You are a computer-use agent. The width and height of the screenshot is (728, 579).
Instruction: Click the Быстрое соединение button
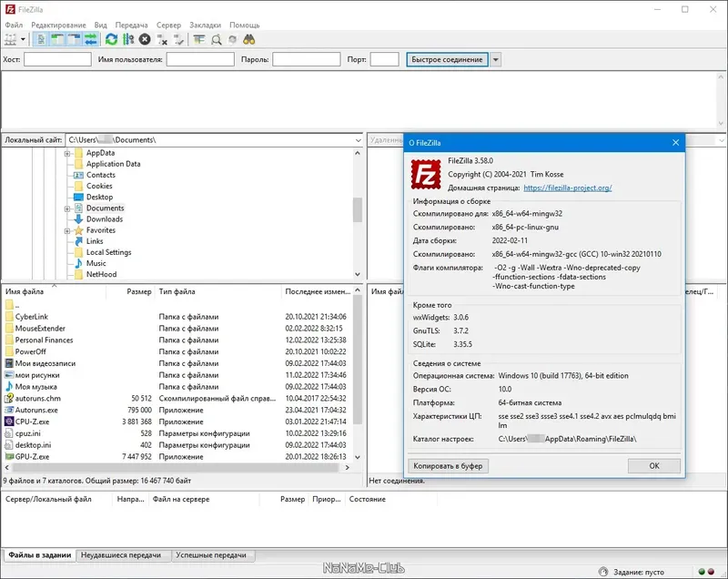point(447,59)
